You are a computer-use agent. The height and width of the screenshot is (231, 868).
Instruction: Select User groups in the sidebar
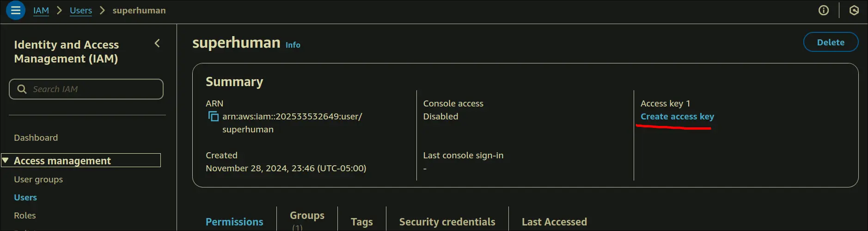pos(38,179)
